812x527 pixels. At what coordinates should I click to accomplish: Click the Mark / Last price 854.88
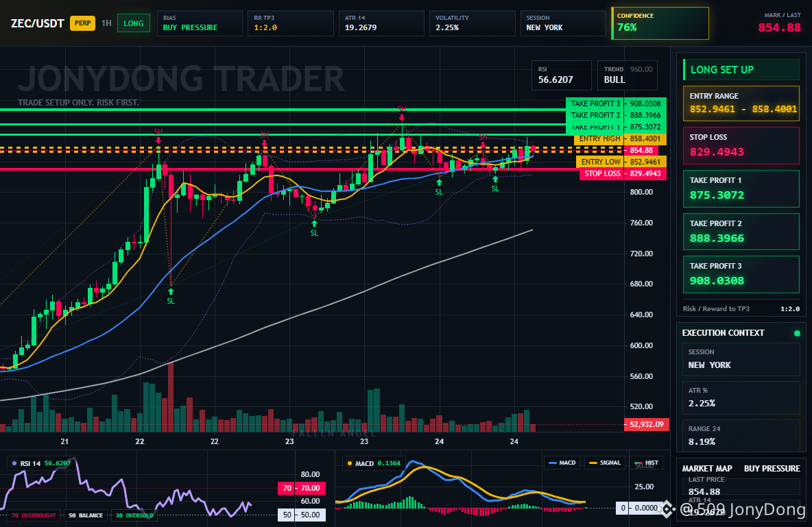779,27
